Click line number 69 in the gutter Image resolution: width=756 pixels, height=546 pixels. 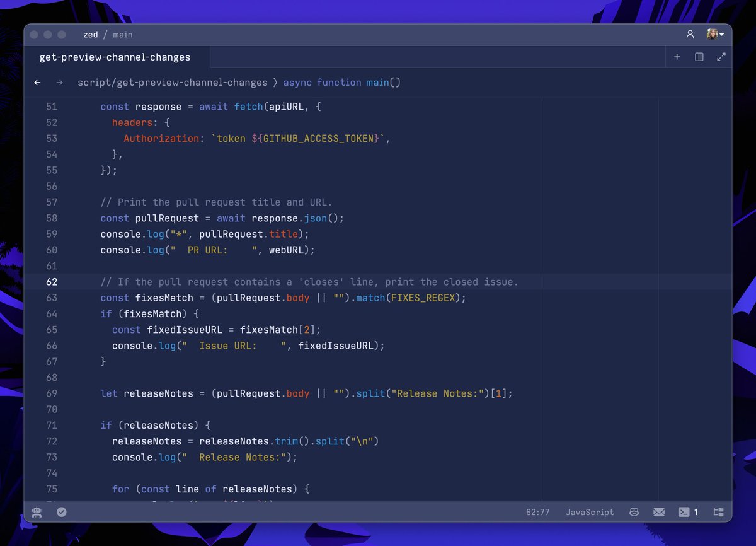[52, 393]
